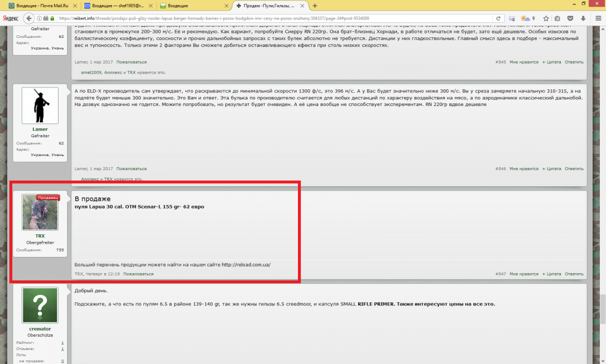
Task: Click the reibert.info URL address field
Action: (273, 18)
